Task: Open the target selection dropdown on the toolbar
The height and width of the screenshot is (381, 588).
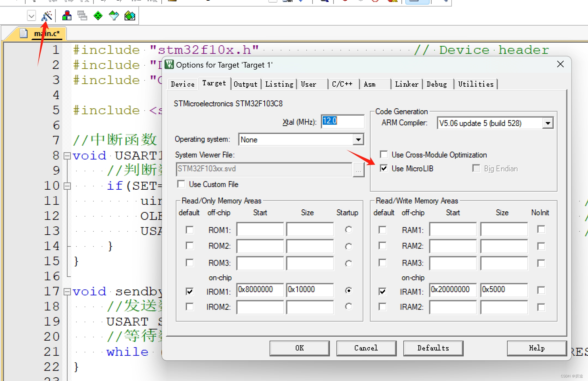Action: coord(31,15)
